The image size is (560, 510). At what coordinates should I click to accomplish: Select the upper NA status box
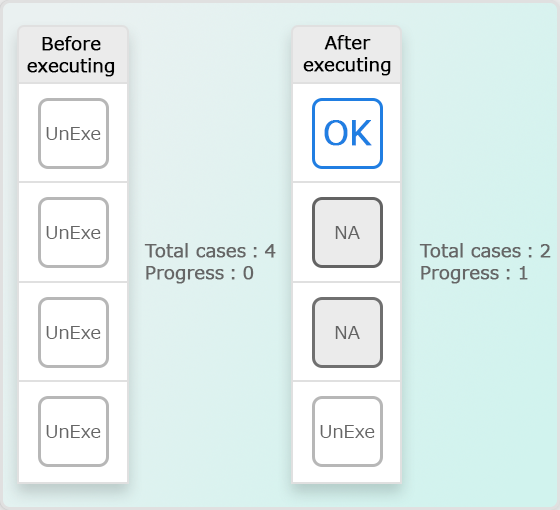click(348, 232)
